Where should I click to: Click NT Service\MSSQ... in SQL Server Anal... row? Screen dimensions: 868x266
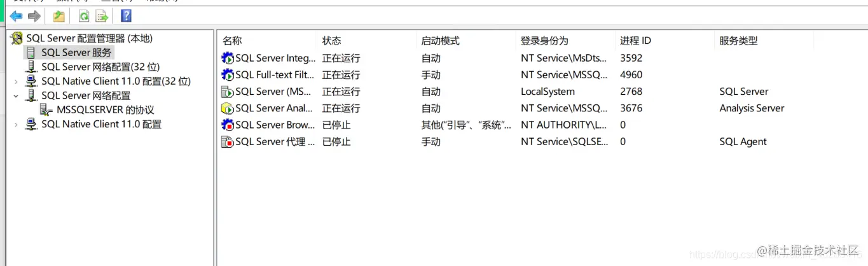pyautogui.click(x=564, y=108)
